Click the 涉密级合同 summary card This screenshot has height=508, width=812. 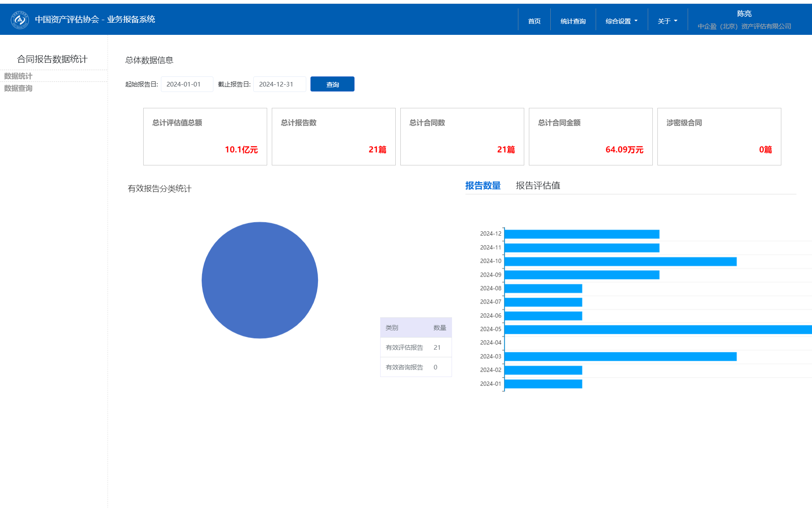pyautogui.click(x=719, y=136)
